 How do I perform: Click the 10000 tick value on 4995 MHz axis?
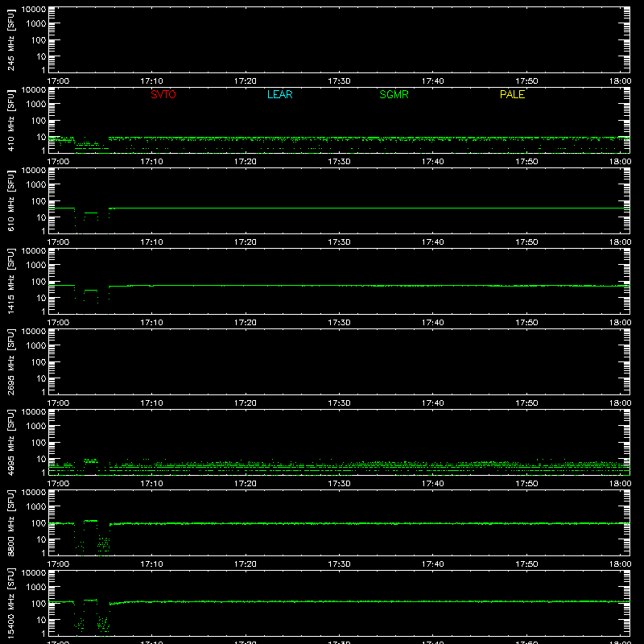[x=34, y=412]
